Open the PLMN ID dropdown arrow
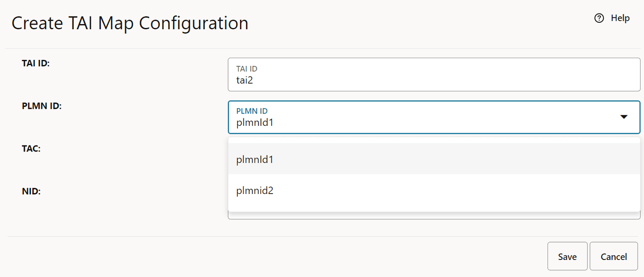Viewport: 644px width, 277px height. click(624, 117)
